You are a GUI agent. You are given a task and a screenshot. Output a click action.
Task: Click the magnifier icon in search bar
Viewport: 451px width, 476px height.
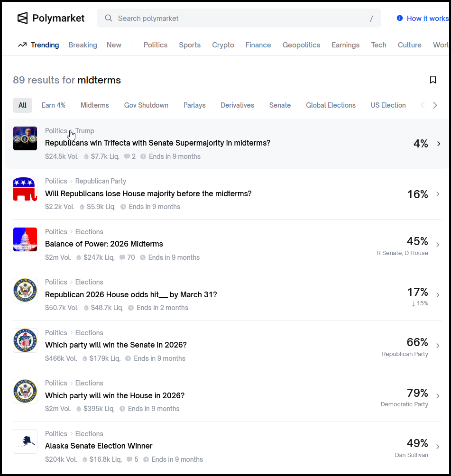click(109, 18)
